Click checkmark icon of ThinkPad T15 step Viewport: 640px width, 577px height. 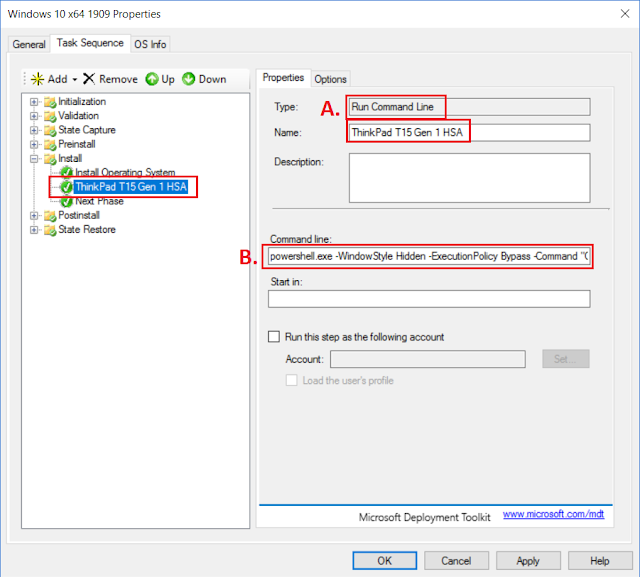tap(66, 187)
